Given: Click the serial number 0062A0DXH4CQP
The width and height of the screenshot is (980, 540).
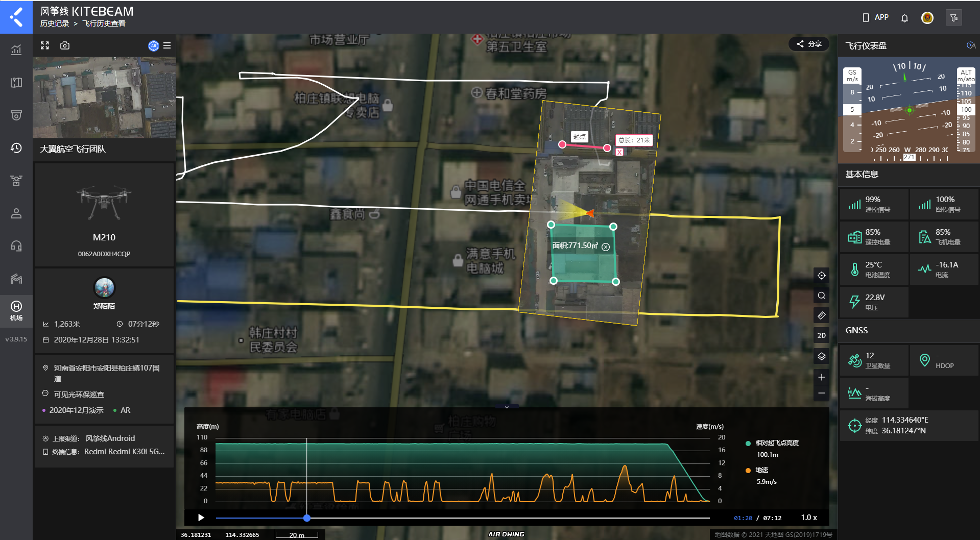Looking at the screenshot, I should click(x=104, y=254).
